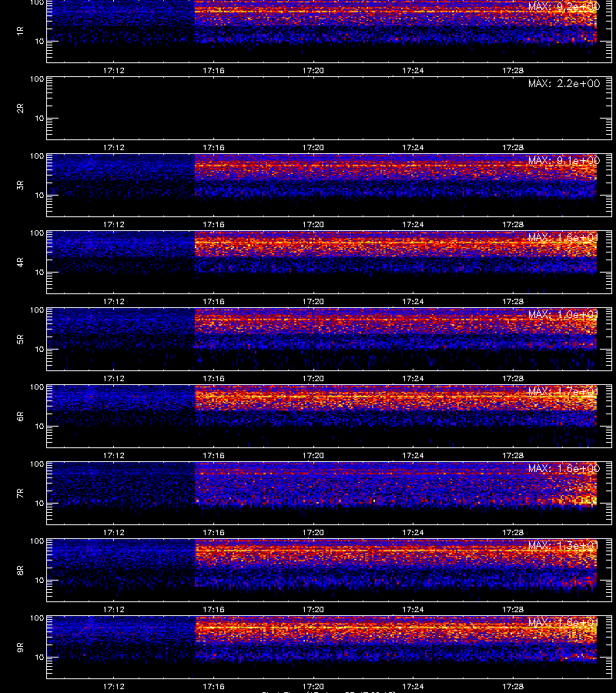The width and height of the screenshot is (616, 693).
Task: Click the 5R panel axis label
Action: 20,340
